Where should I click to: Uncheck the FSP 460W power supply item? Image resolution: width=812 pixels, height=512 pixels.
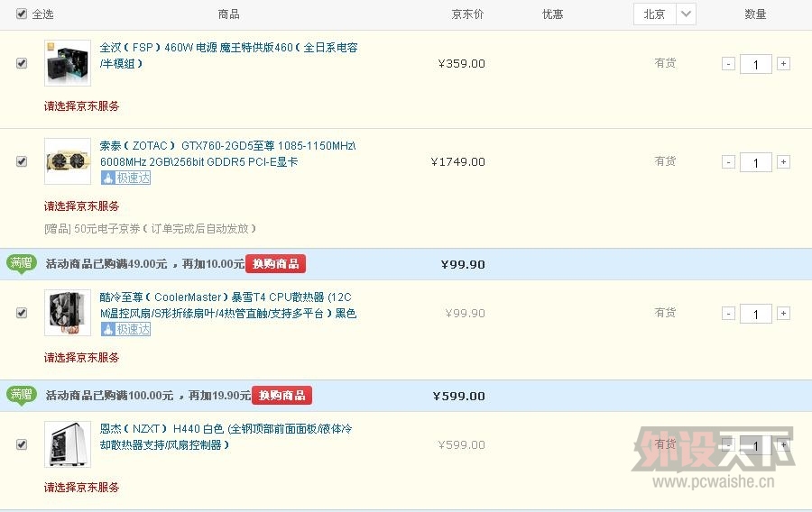tap(22, 63)
